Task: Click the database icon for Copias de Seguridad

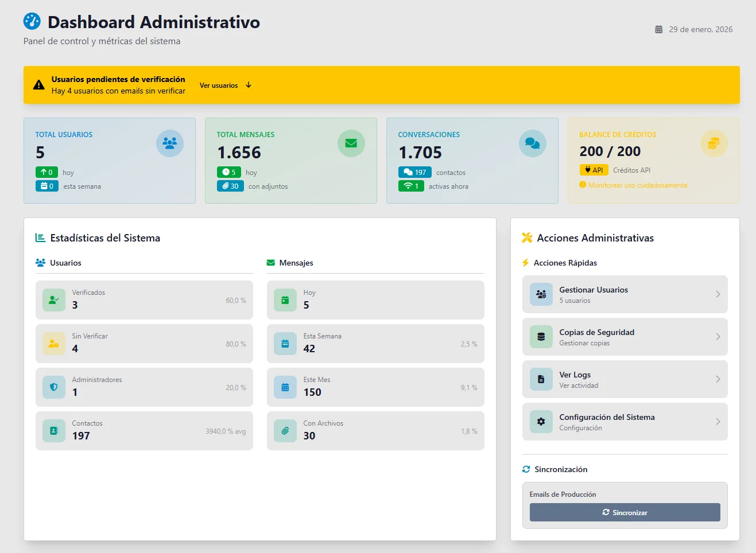Action: coord(541,337)
